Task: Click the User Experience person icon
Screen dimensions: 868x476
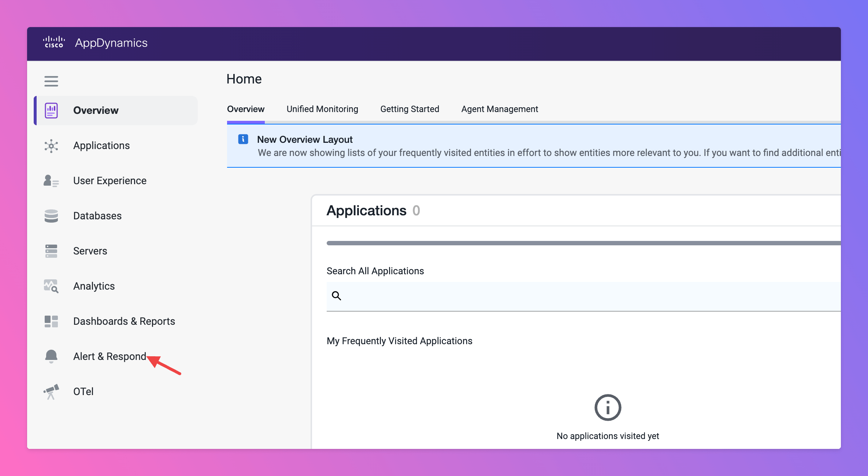Action: 51,181
